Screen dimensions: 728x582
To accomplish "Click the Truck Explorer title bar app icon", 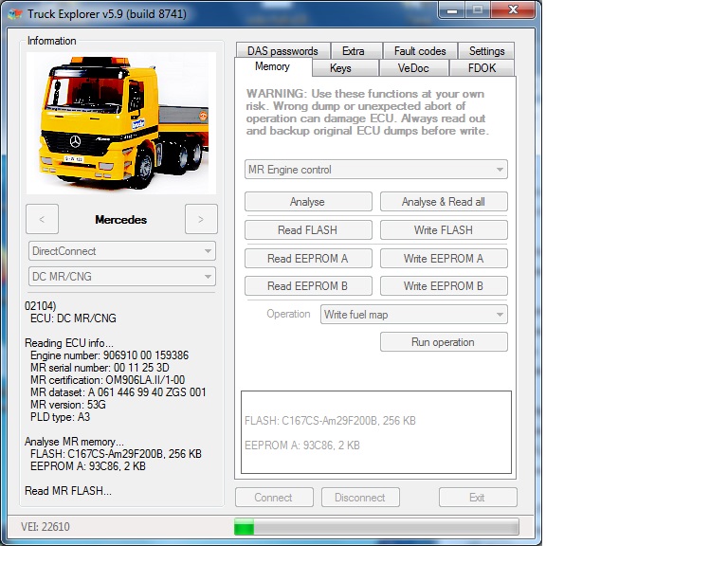I will pyautogui.click(x=15, y=14).
